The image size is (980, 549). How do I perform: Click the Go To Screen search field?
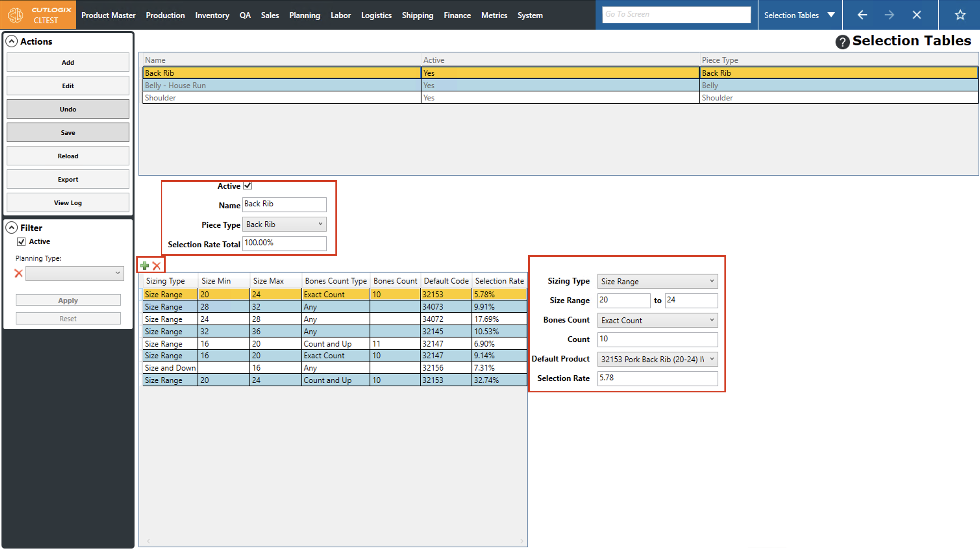point(676,15)
